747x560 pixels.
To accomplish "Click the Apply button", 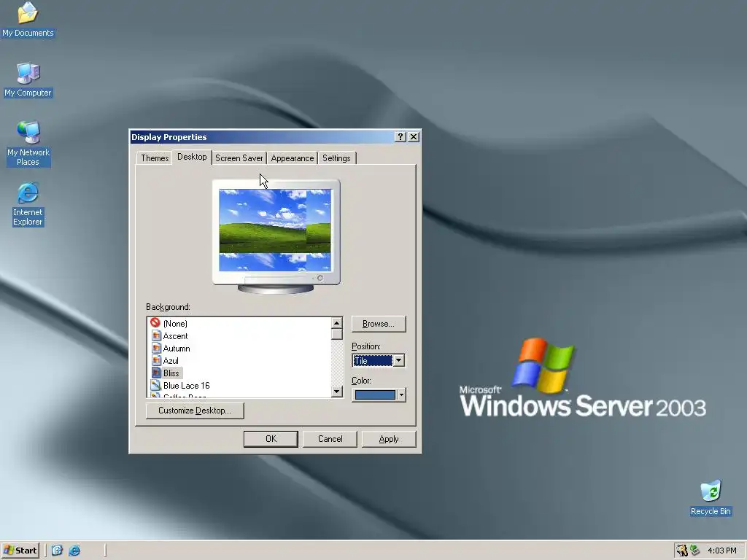I will click(389, 439).
